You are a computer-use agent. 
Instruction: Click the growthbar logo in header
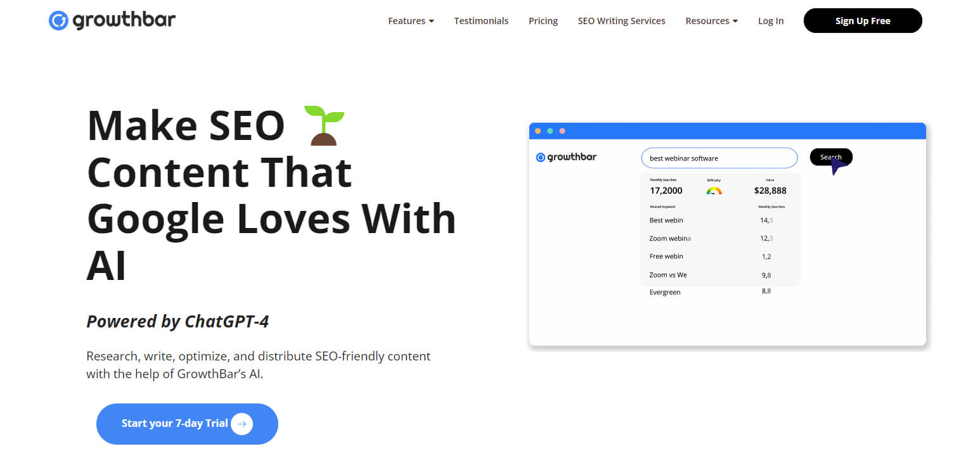112,21
